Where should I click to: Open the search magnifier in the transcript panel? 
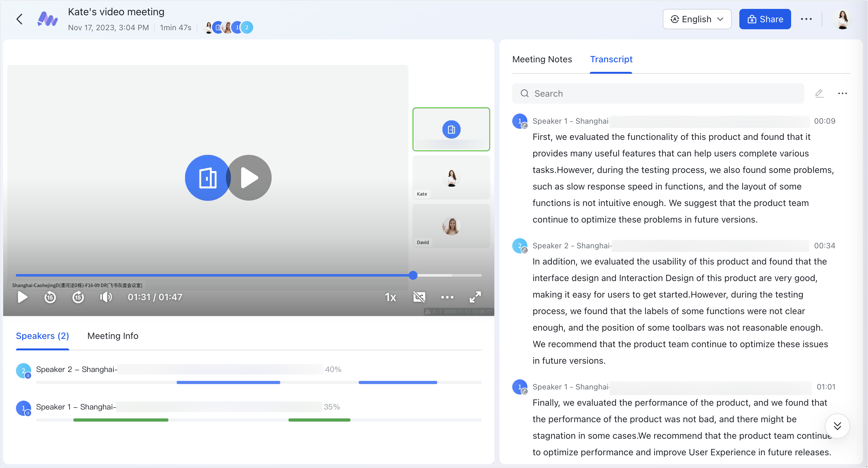pyautogui.click(x=524, y=93)
